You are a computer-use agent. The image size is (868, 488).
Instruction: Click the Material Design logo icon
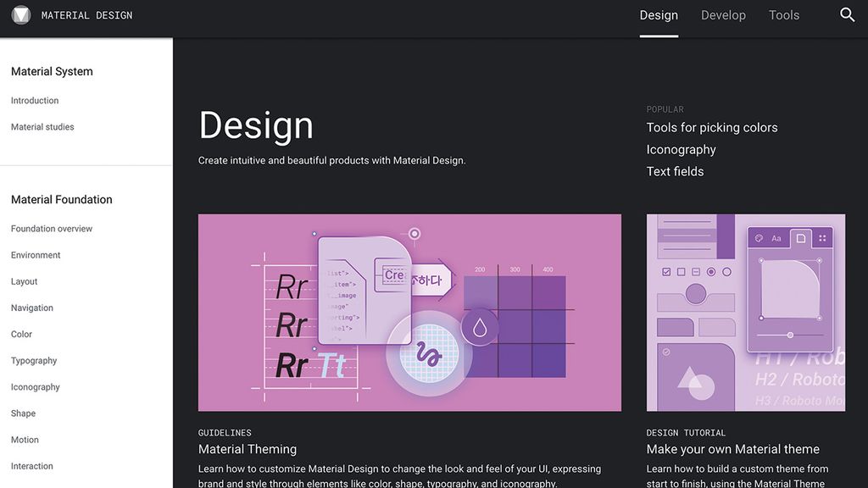point(20,14)
